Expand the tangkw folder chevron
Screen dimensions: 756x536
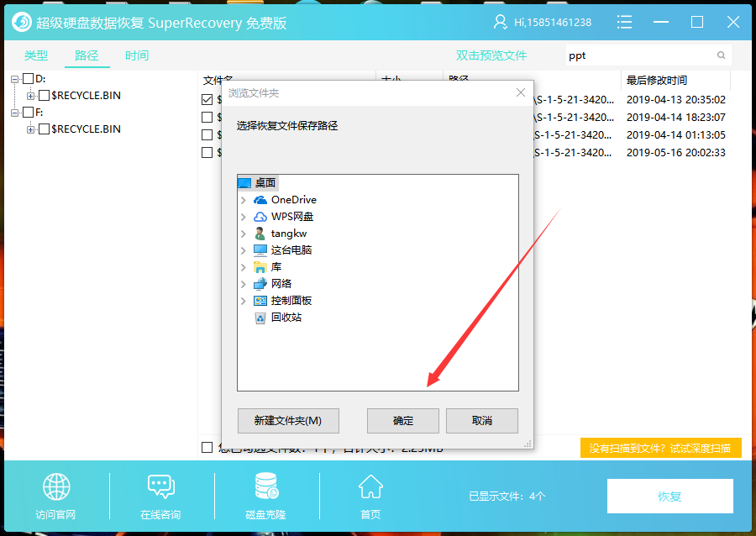(x=244, y=234)
